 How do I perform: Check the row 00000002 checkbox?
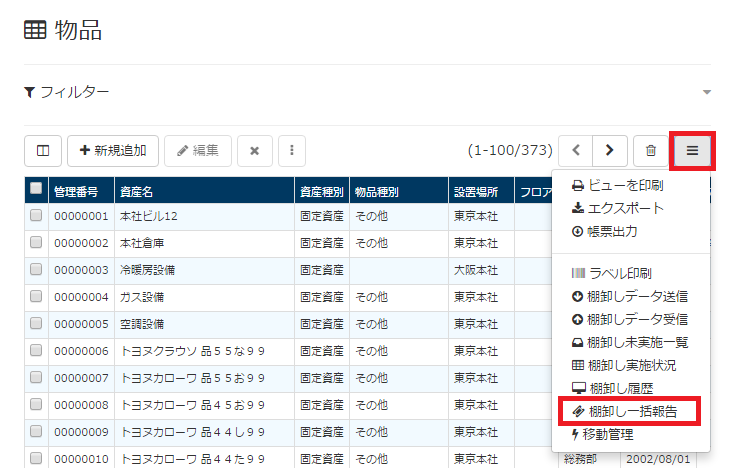pos(36,242)
